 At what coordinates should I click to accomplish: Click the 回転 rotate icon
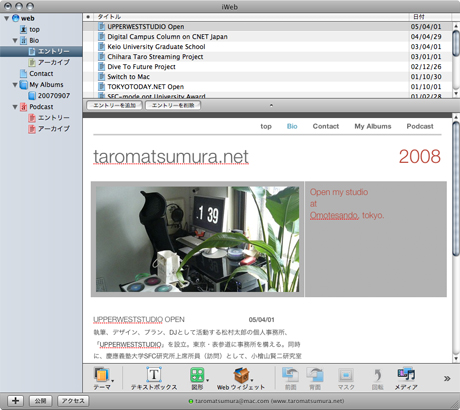pos(377,375)
